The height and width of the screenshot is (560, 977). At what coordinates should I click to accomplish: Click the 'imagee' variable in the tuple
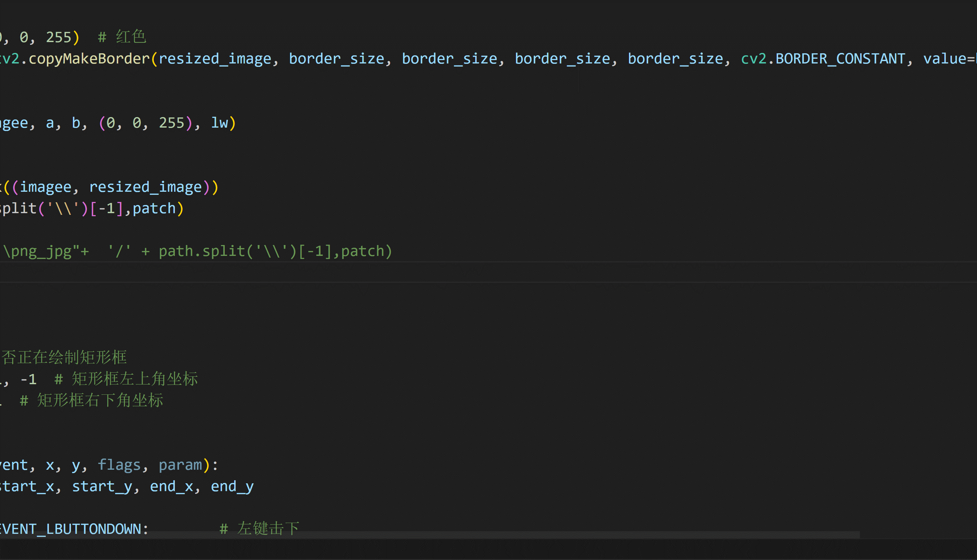45,187
